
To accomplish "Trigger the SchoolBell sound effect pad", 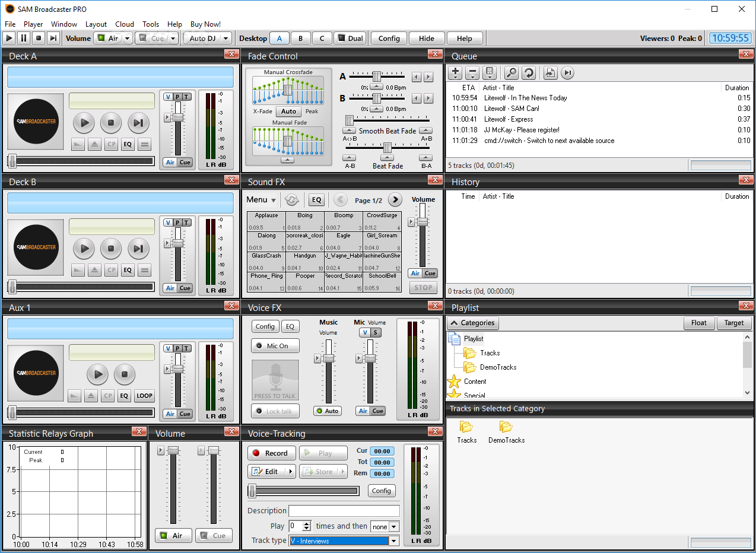I will point(382,282).
